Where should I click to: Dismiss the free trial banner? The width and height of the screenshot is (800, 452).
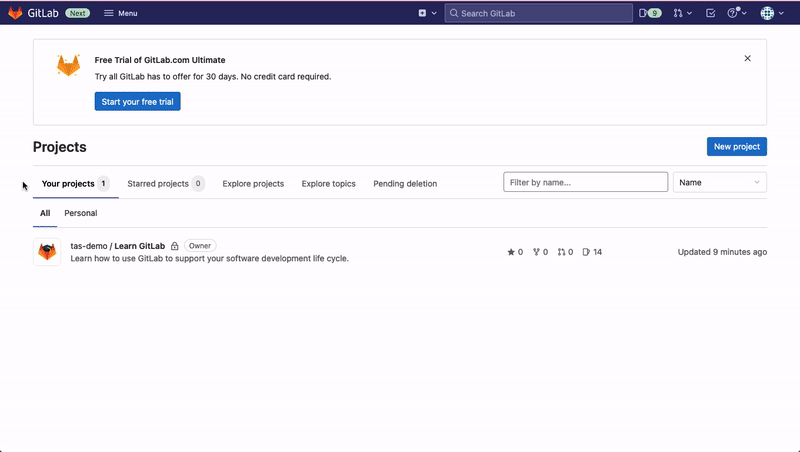747,58
